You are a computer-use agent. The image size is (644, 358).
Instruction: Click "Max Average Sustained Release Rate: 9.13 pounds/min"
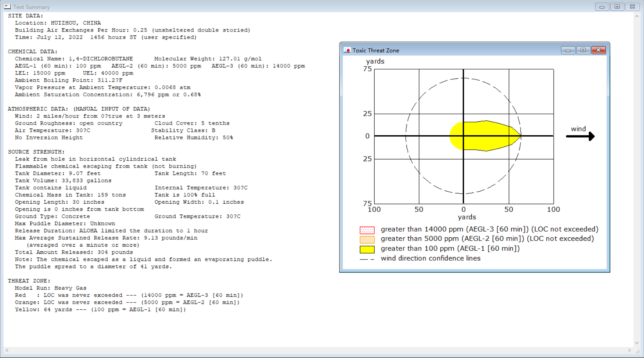106,238
